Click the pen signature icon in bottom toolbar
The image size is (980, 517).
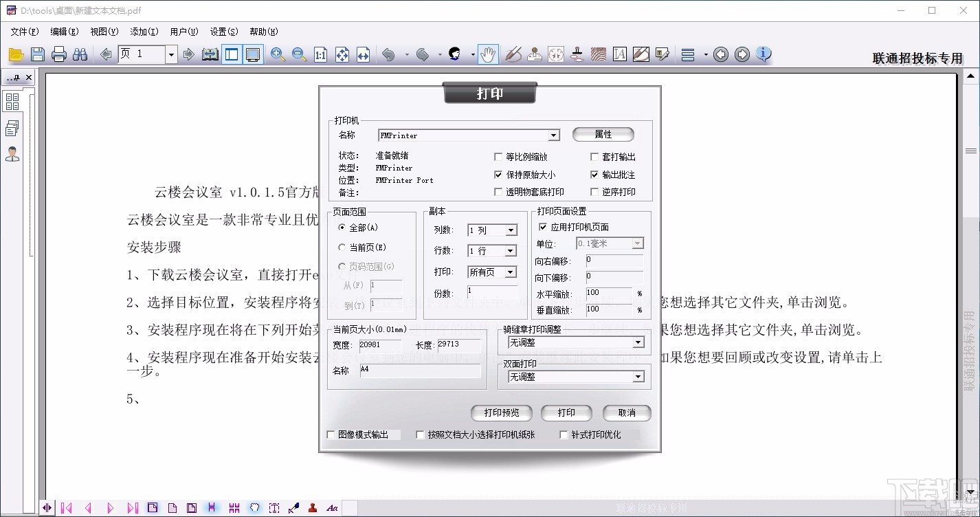tap(293, 508)
